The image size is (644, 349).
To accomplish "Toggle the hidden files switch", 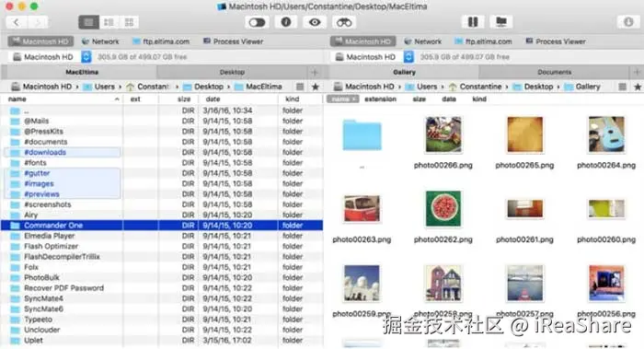I will [x=257, y=22].
